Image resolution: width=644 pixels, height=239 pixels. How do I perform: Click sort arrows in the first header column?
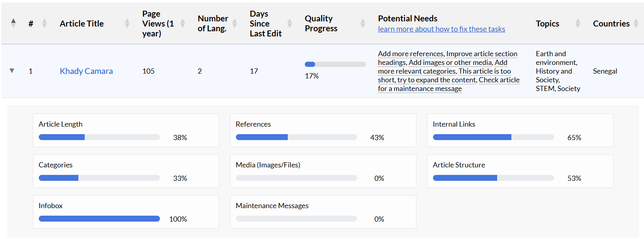pyautogui.click(x=13, y=23)
